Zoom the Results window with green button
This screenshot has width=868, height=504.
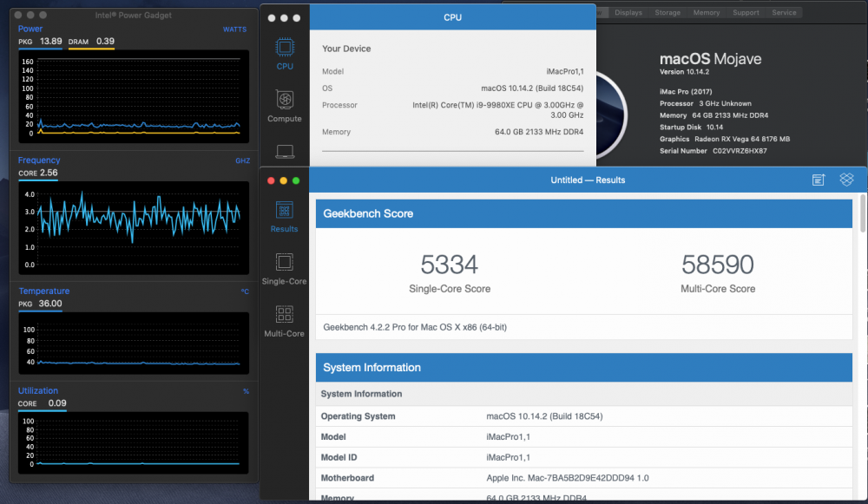(296, 181)
